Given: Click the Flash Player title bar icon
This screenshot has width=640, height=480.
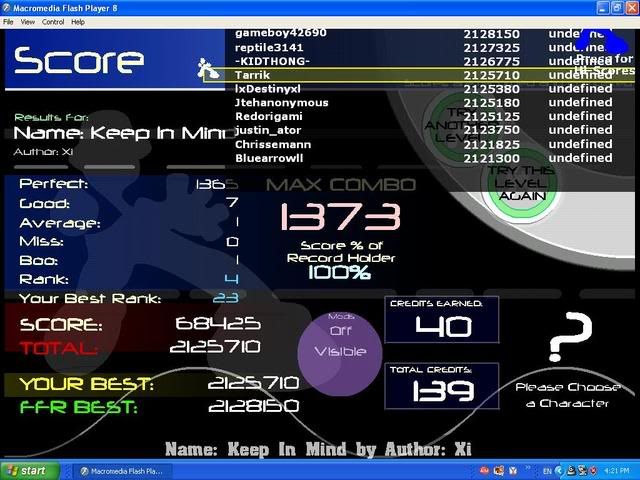Looking at the screenshot, I should [x=8, y=8].
